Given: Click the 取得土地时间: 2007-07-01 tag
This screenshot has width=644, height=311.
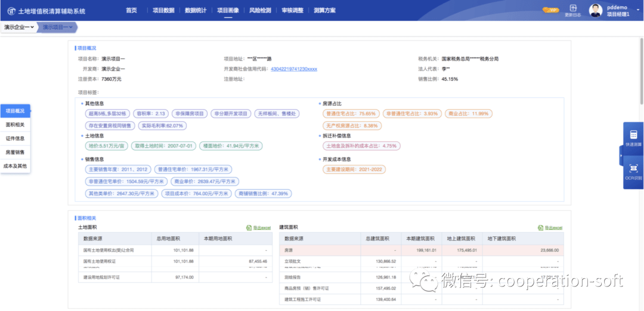Looking at the screenshot, I should click(x=163, y=146).
